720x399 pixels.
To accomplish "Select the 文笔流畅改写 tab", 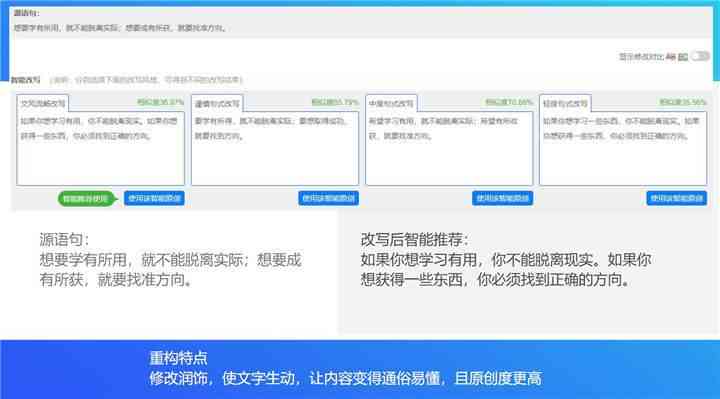I will click(x=43, y=103).
